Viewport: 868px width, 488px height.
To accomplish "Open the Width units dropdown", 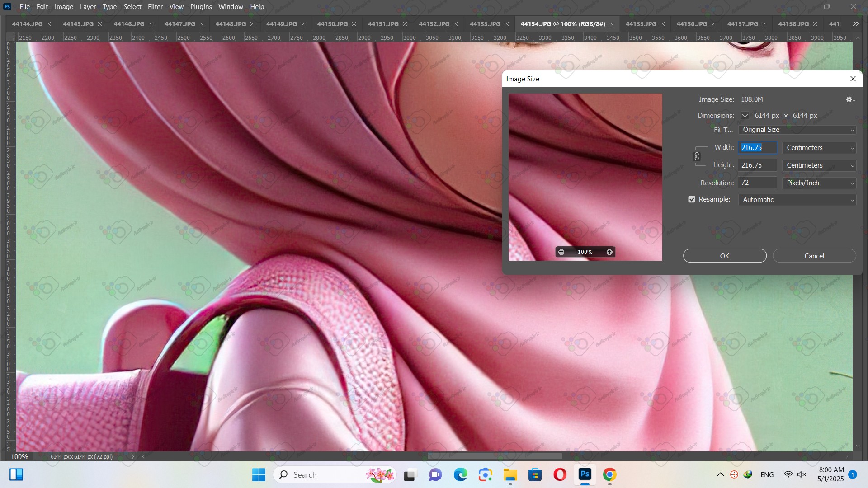I will tap(819, 148).
